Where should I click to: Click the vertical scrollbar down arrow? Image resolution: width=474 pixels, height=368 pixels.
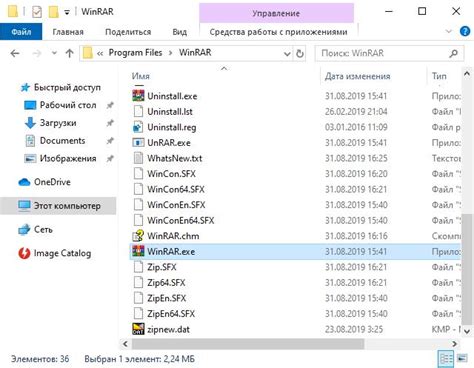pyautogui.click(x=467, y=331)
